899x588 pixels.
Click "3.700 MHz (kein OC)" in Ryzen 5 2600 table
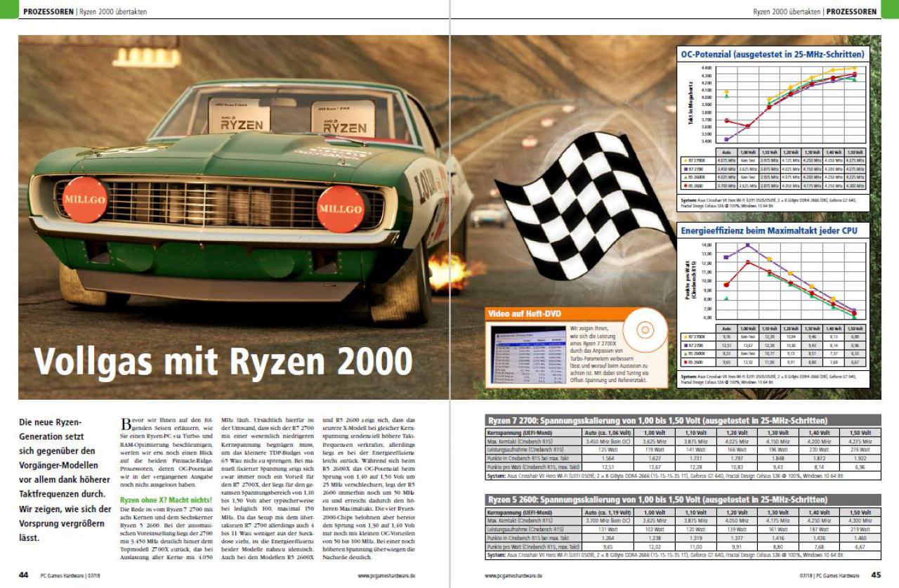click(609, 521)
